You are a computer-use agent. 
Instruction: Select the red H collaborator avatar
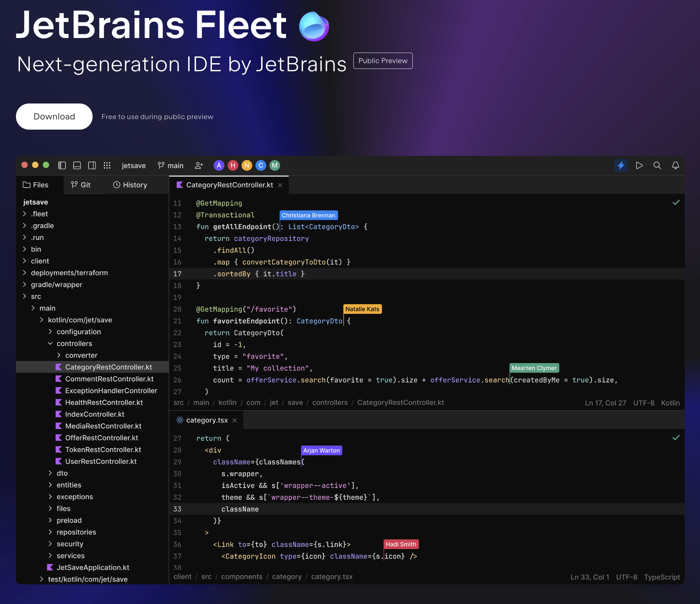(233, 165)
